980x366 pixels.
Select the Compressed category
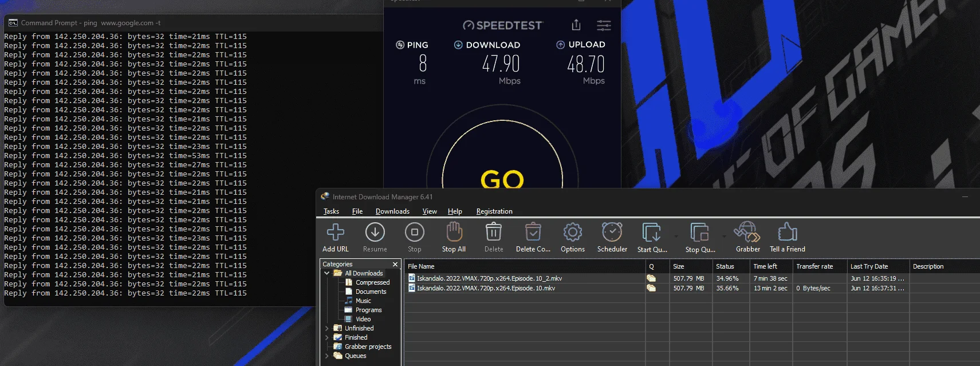click(372, 282)
